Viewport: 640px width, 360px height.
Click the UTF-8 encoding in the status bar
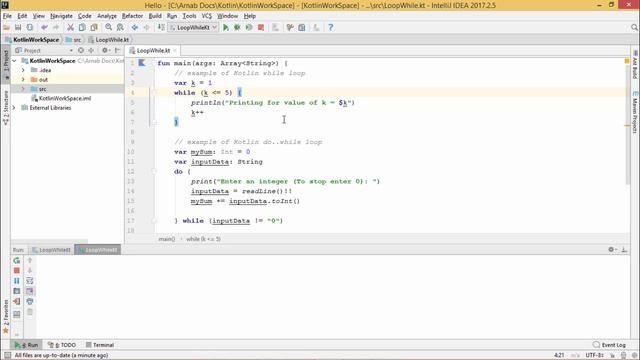click(594, 356)
